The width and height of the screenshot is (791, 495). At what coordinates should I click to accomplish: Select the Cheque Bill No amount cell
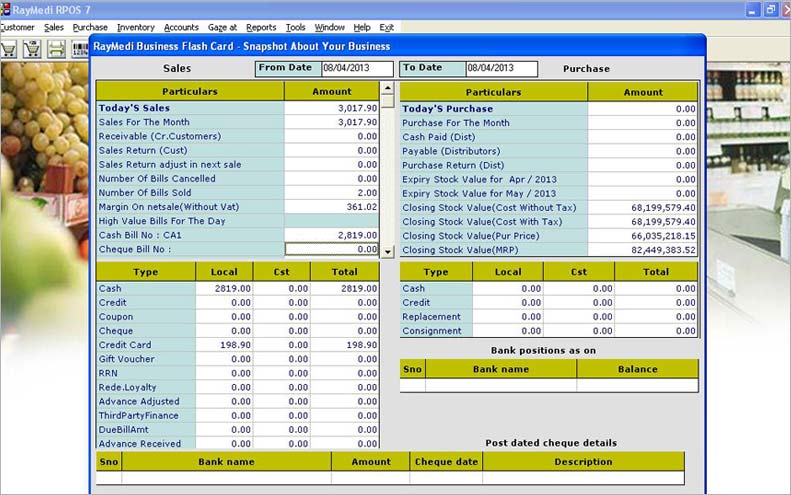coord(332,249)
